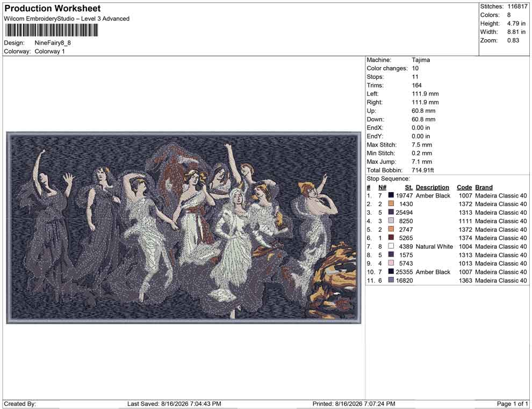
Task: Click the light gray swatch in row 4
Action: tap(391, 221)
